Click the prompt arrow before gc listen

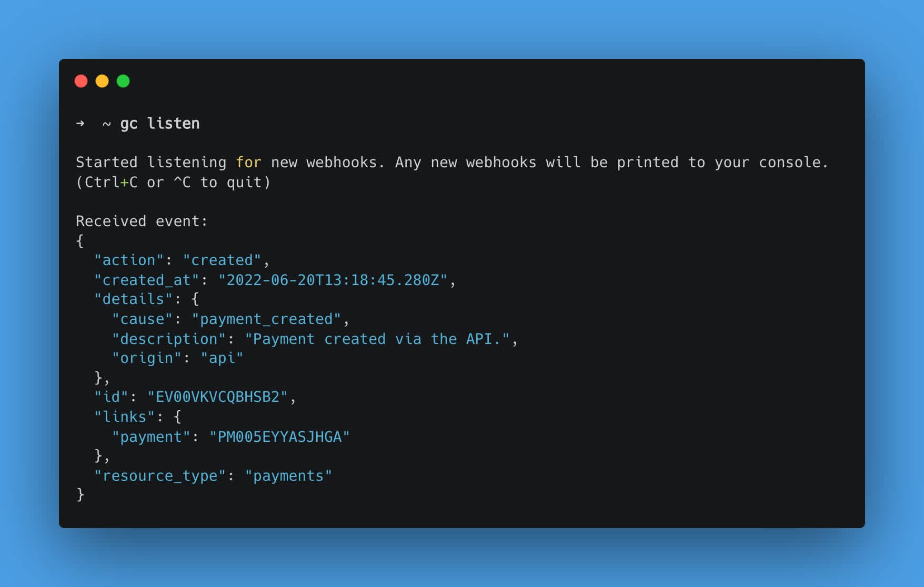(80, 124)
